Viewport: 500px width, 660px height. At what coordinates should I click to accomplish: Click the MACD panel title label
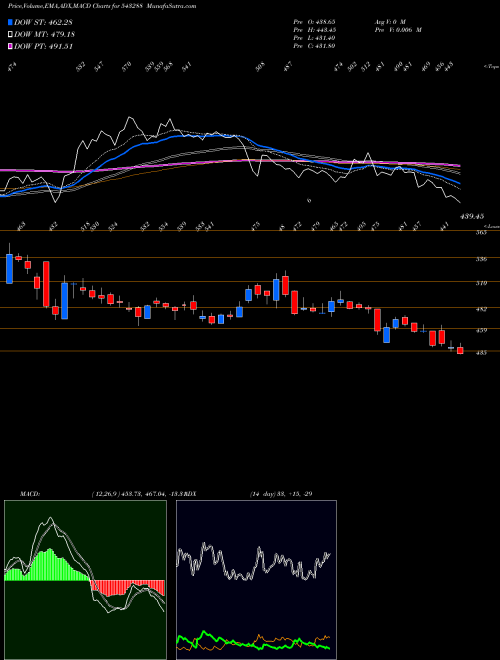[x=30, y=494]
